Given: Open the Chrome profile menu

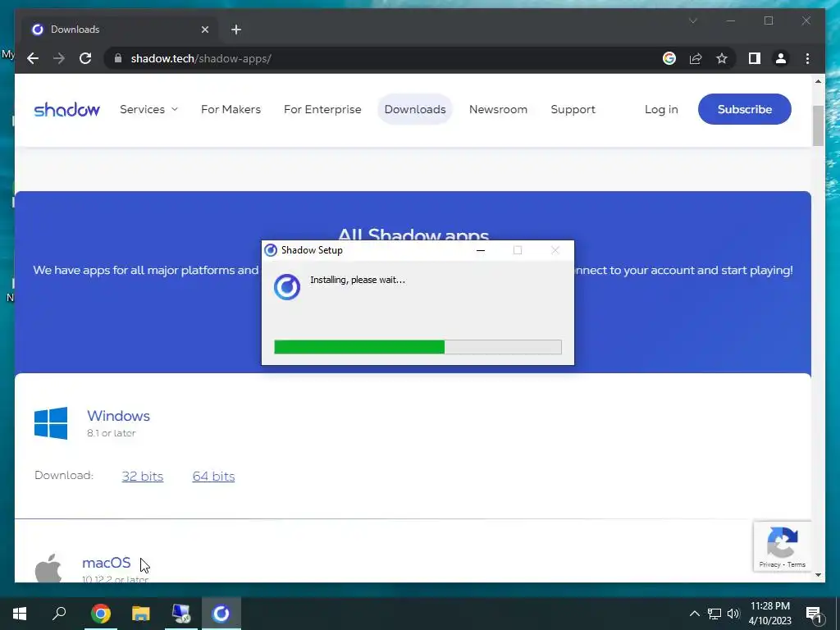Looking at the screenshot, I should pos(781,58).
